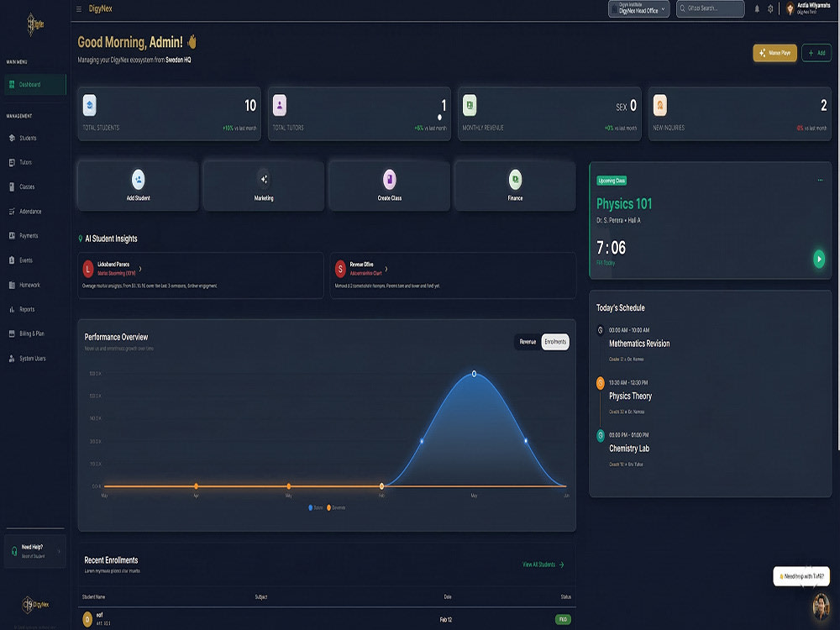The image size is (840, 630).
Task: Click the DigyNex logo in the sidebar header
Action: pyautogui.click(x=35, y=24)
